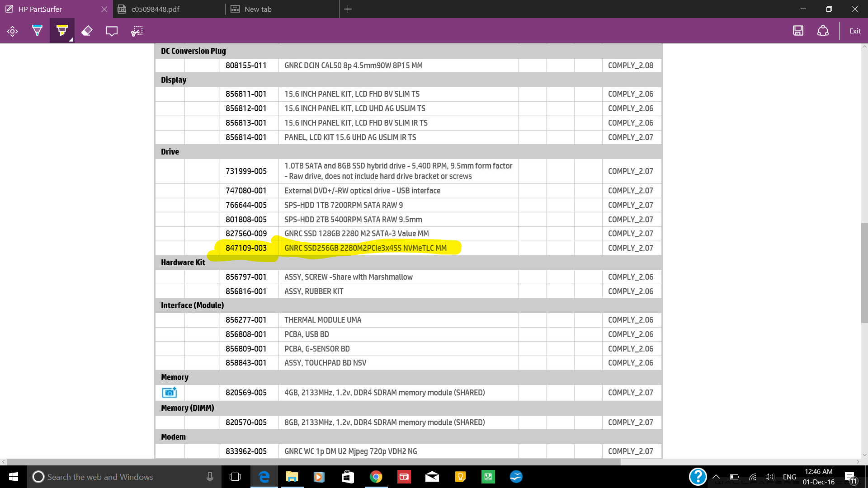Switch to the New tab tab

[258, 9]
